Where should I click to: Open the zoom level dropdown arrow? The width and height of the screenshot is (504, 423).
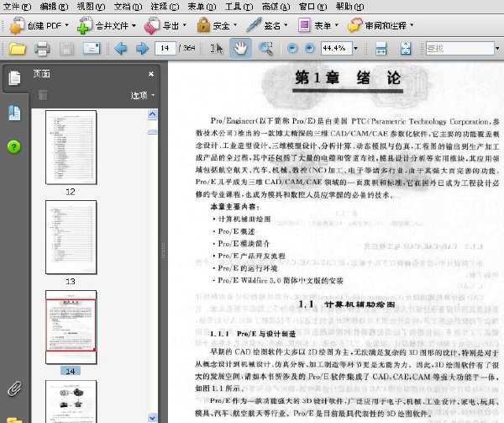[x=356, y=49]
